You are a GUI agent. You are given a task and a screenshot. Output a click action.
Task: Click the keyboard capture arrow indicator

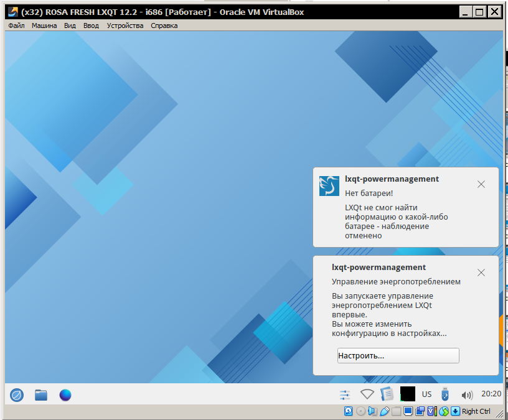click(x=455, y=411)
